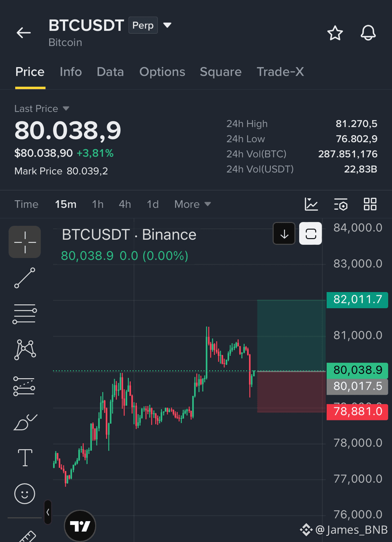
Task: Select the horizontal lines Fib tool
Action: 25,314
